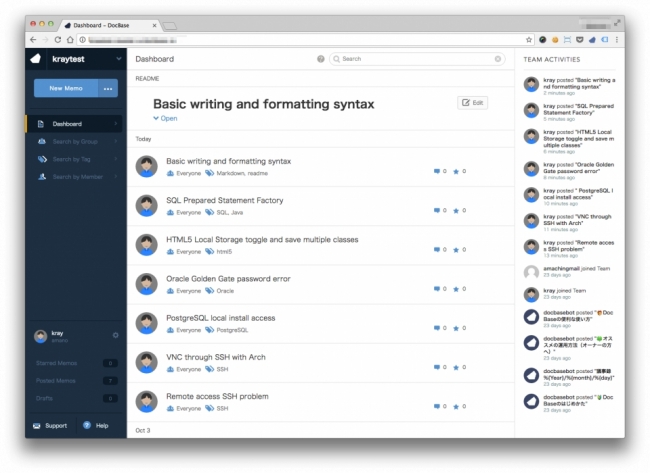Close the Dashboard - DocBase tab
Viewport: 650px width, 473px height.
tap(154, 25)
